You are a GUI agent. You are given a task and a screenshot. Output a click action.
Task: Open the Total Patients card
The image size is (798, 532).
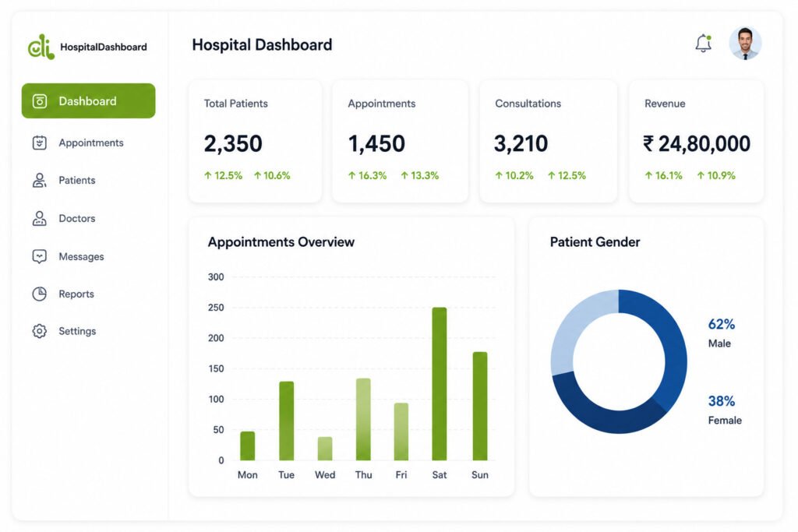click(255, 142)
